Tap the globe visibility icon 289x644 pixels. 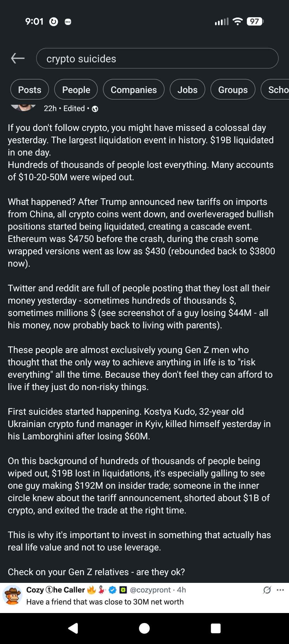(95, 109)
